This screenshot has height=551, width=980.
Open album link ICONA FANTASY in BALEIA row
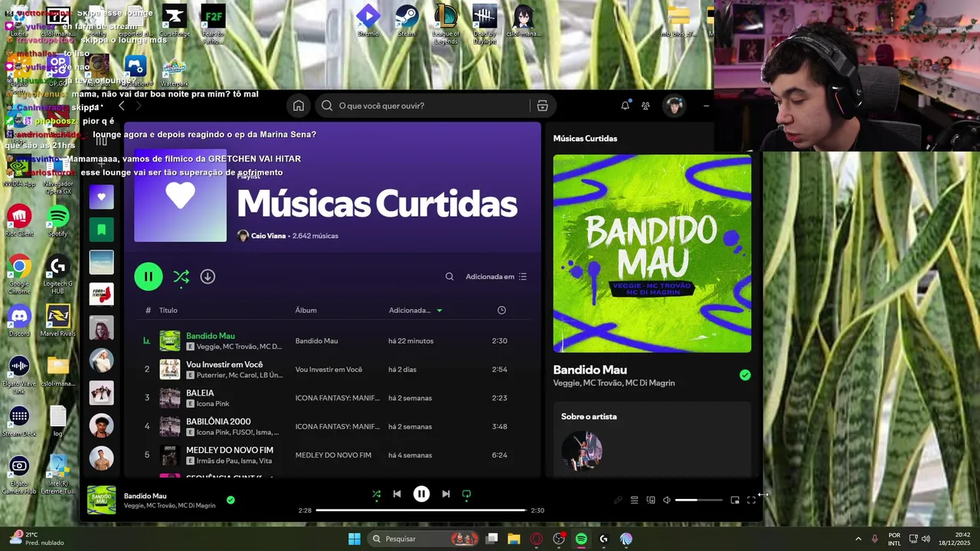338,398
